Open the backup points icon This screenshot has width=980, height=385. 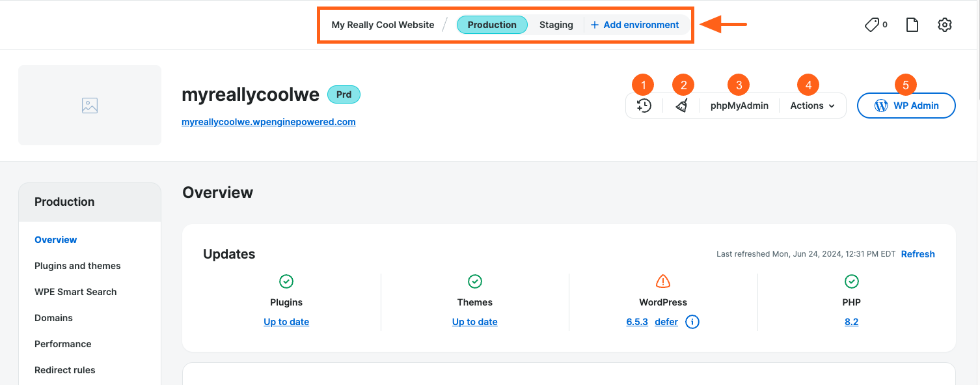[643, 105]
